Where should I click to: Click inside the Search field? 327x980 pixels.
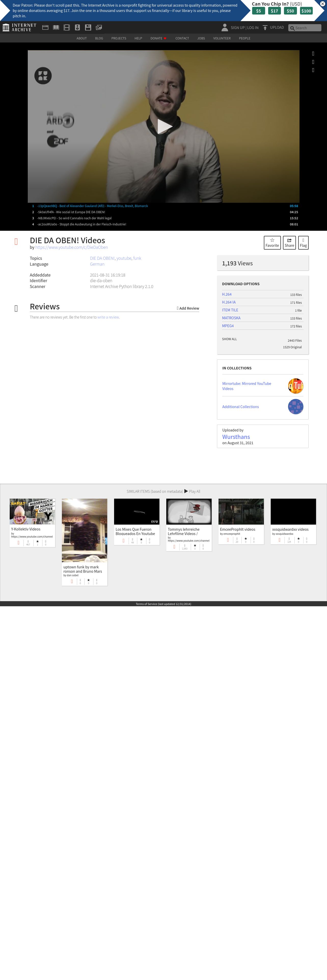click(305, 28)
